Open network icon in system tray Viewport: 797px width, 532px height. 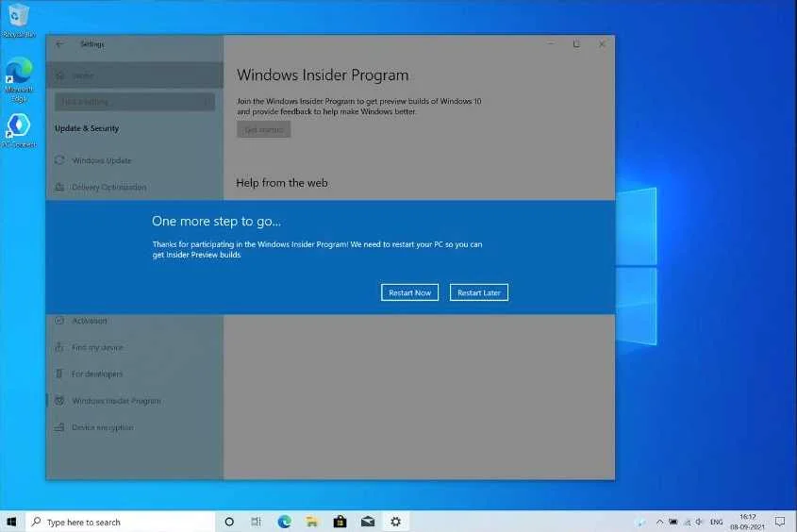[688, 522]
